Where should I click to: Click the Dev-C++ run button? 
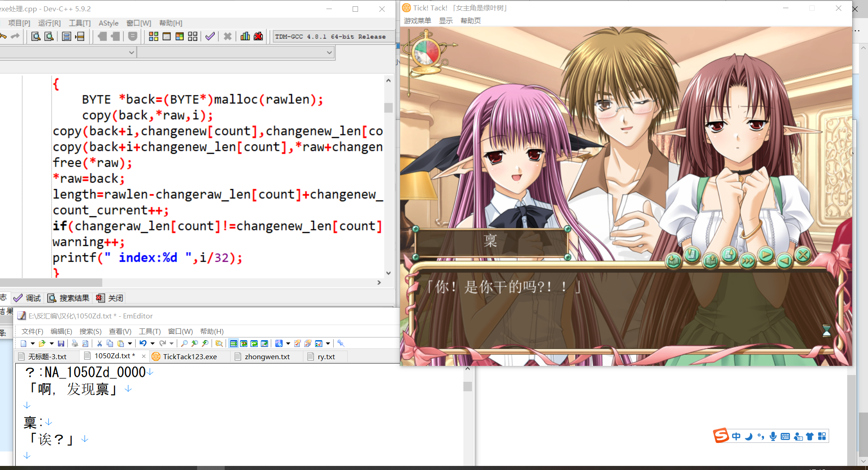click(166, 37)
